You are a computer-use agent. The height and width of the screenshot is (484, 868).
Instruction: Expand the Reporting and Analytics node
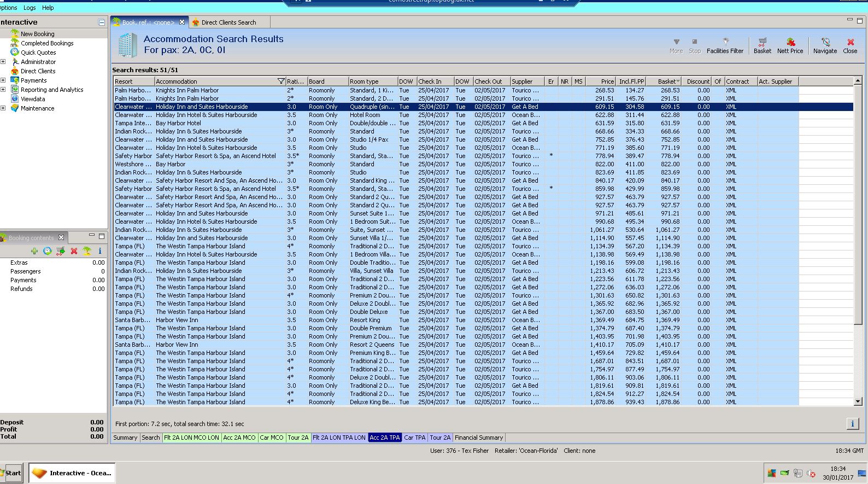(x=3, y=90)
